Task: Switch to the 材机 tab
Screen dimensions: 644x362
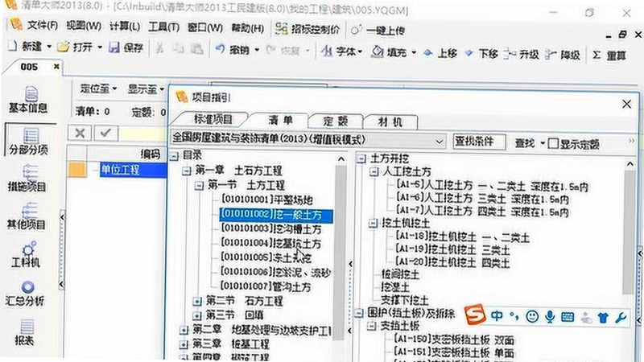Action: 390,122
